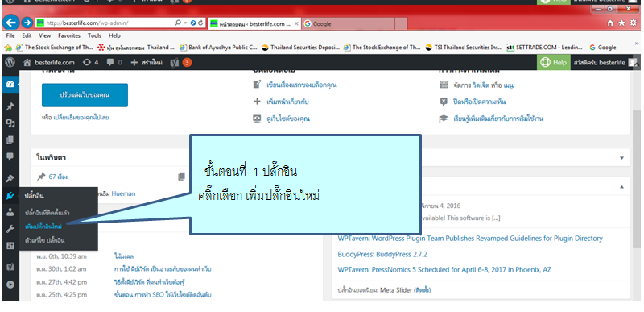Choose เพิ่มปลั๊กอินใหม่ in the plugins flyout
Viewport: 644px width, 312px height.
click(x=43, y=227)
